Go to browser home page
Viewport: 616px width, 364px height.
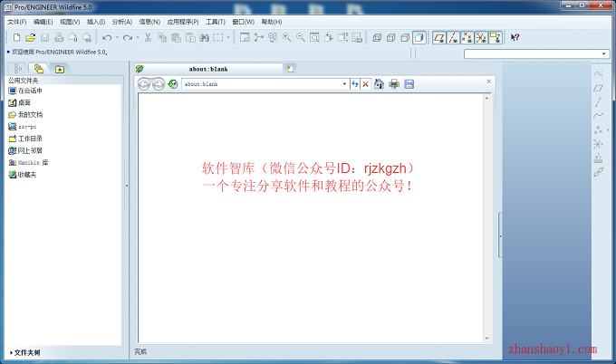[x=379, y=83]
